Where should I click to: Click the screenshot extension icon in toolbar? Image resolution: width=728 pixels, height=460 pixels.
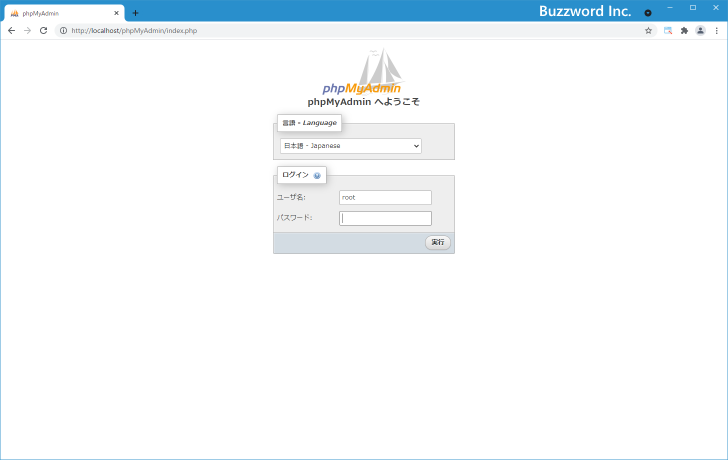[x=668, y=31]
